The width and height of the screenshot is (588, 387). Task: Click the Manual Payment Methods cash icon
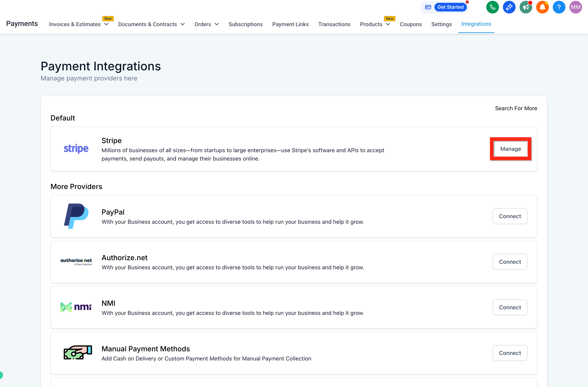(78, 352)
